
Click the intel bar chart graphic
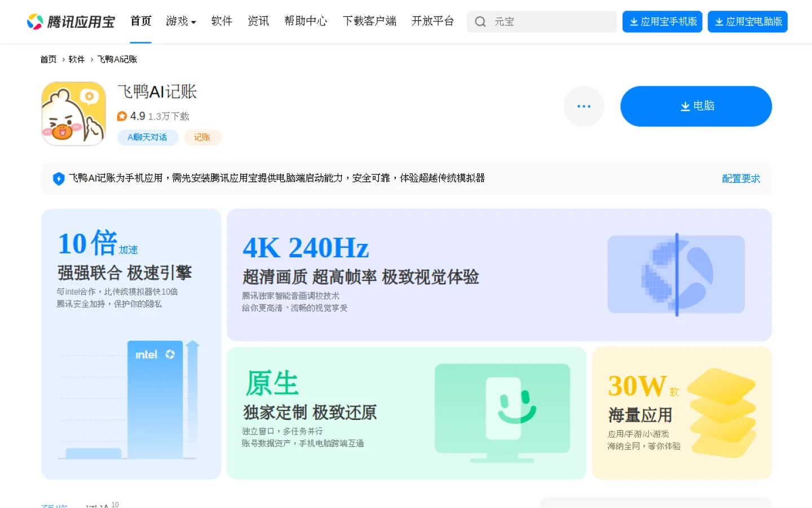pos(130,400)
